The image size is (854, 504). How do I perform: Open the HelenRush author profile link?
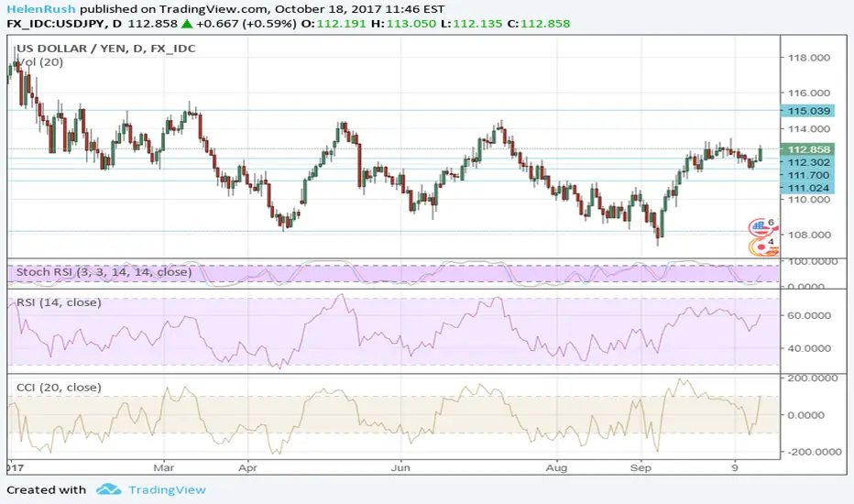(41, 9)
